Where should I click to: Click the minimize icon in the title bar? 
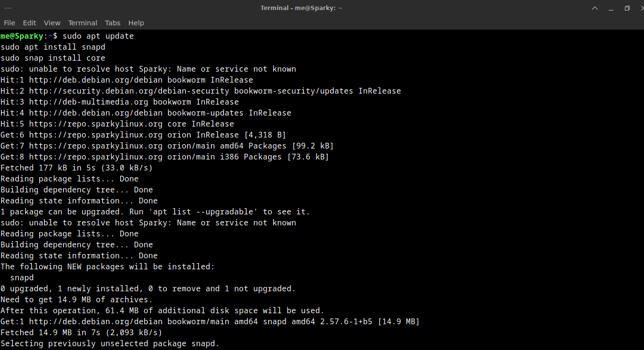[x=611, y=8]
